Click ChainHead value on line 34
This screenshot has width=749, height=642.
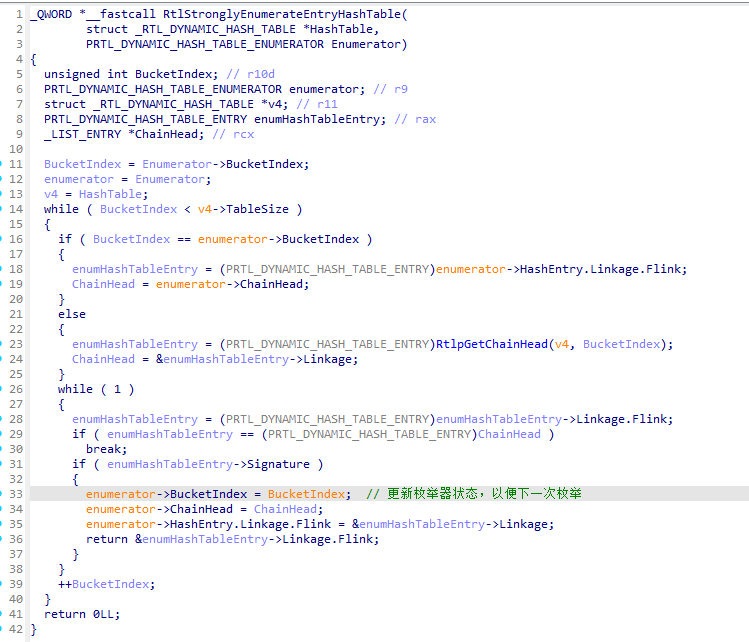pyautogui.click(x=285, y=509)
